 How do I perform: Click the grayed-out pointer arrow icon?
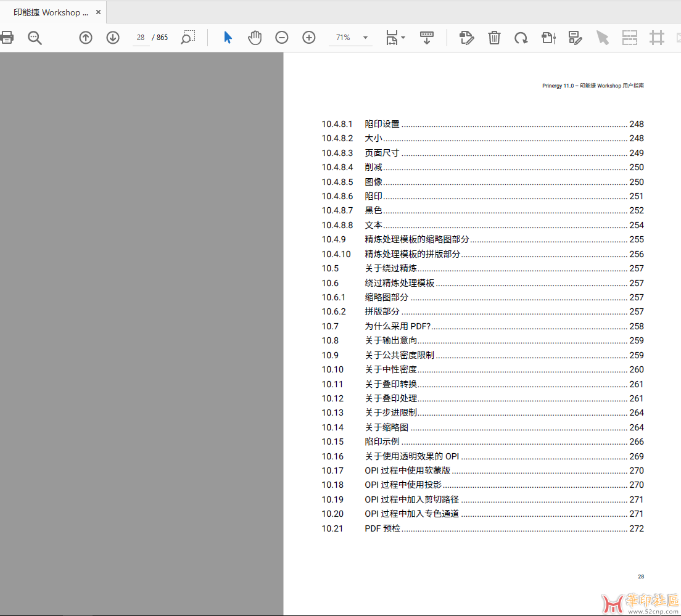point(603,38)
